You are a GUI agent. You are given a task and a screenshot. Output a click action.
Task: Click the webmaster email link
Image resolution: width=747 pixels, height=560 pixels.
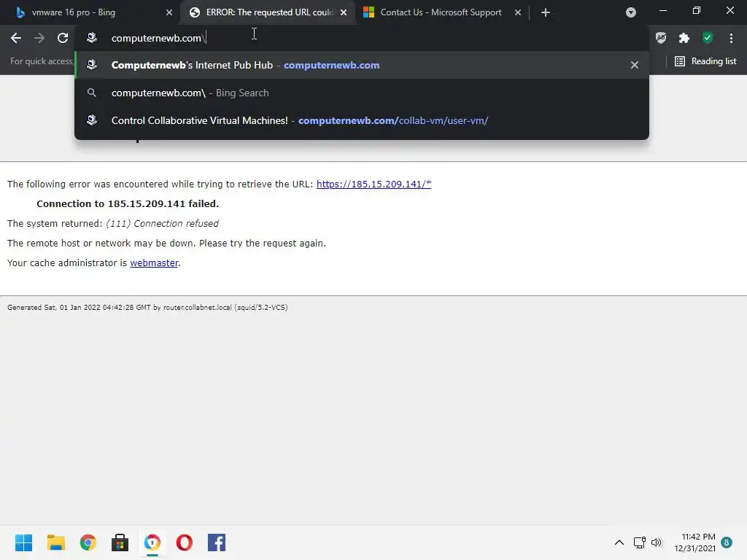(154, 262)
